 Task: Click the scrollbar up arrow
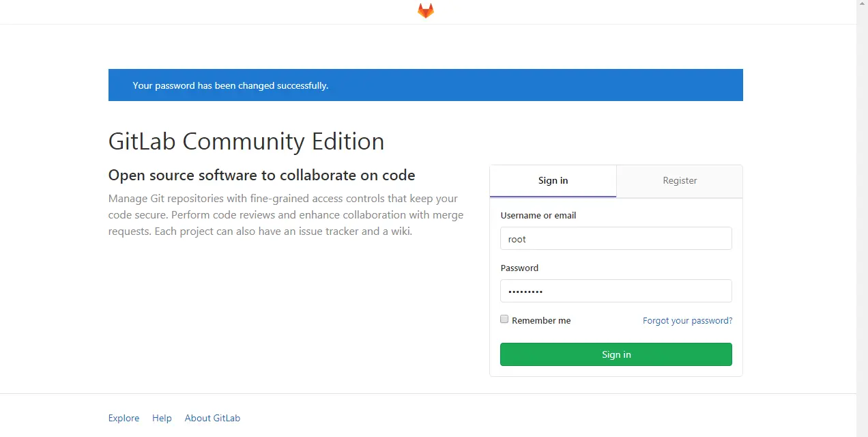tap(863, 5)
